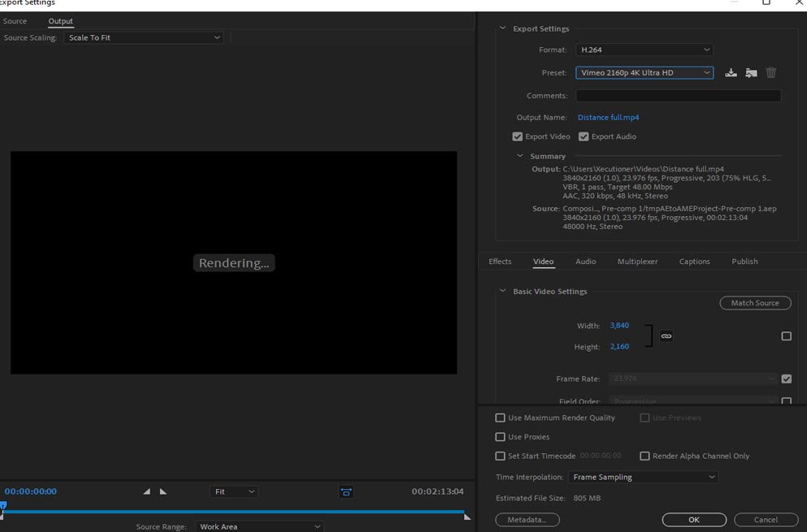Click the playhead on the timeline
Image resolution: width=807 pixels, height=532 pixels.
(x=3, y=507)
